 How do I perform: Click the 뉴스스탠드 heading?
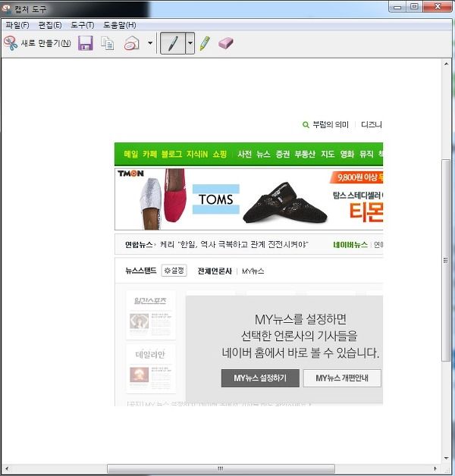(x=141, y=271)
